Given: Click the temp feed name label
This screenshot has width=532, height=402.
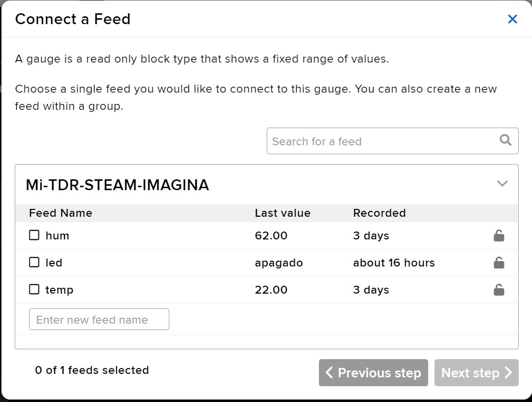Looking at the screenshot, I should [x=60, y=290].
